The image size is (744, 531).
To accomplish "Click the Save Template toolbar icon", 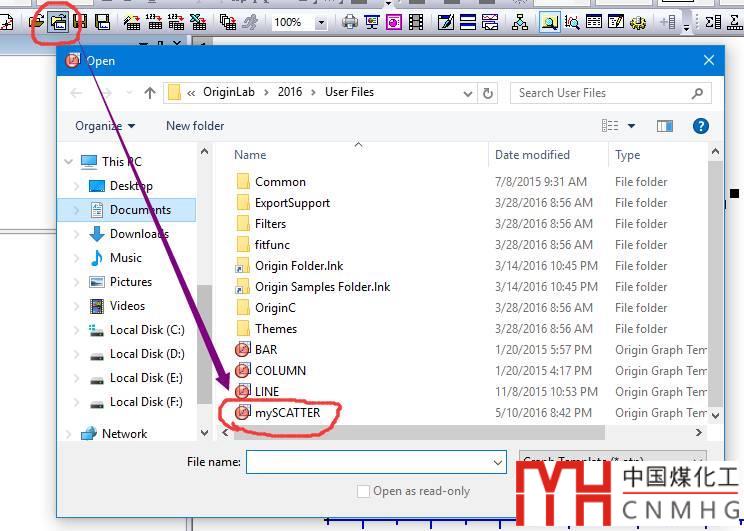I will coord(102,22).
